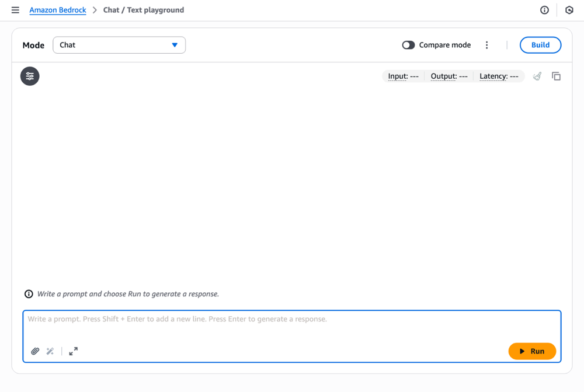584x392 pixels.
Task: Click the hexagon settings icon in header
Action: [569, 10]
